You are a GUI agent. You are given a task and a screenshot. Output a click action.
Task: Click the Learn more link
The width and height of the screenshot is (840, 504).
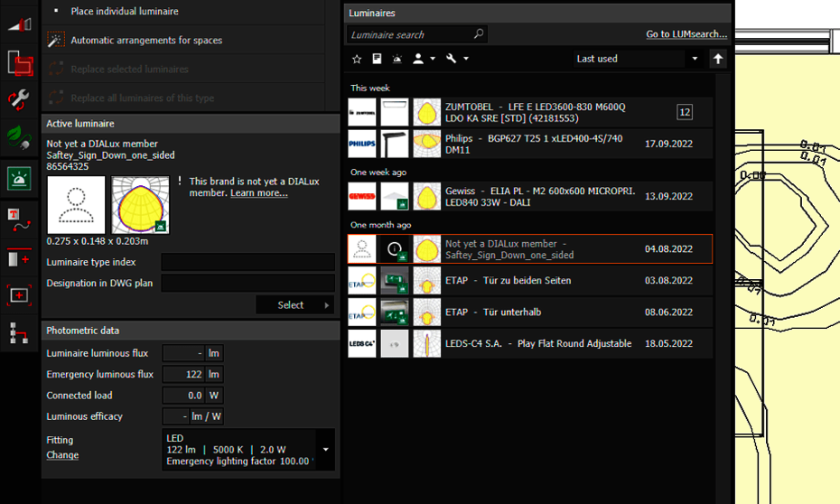point(258,193)
